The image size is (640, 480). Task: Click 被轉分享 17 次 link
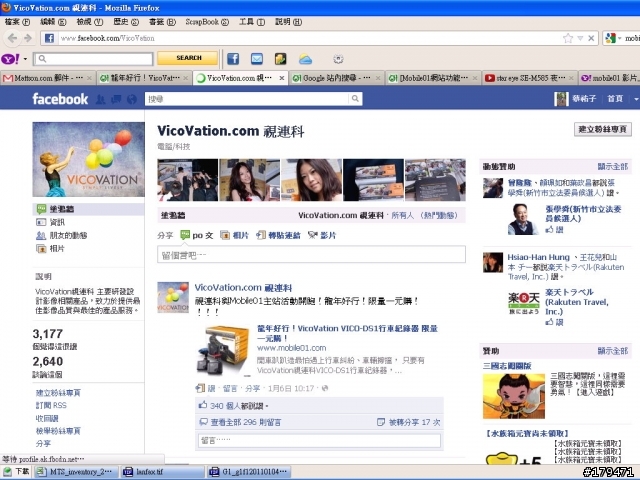point(414,422)
